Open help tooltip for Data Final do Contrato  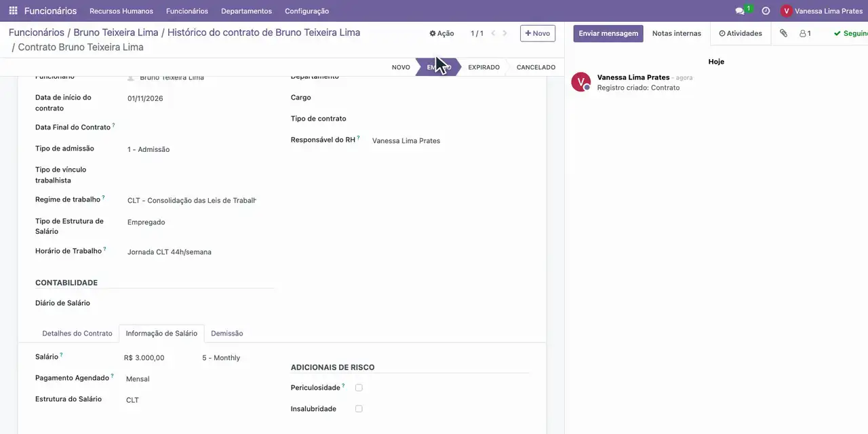tap(114, 125)
